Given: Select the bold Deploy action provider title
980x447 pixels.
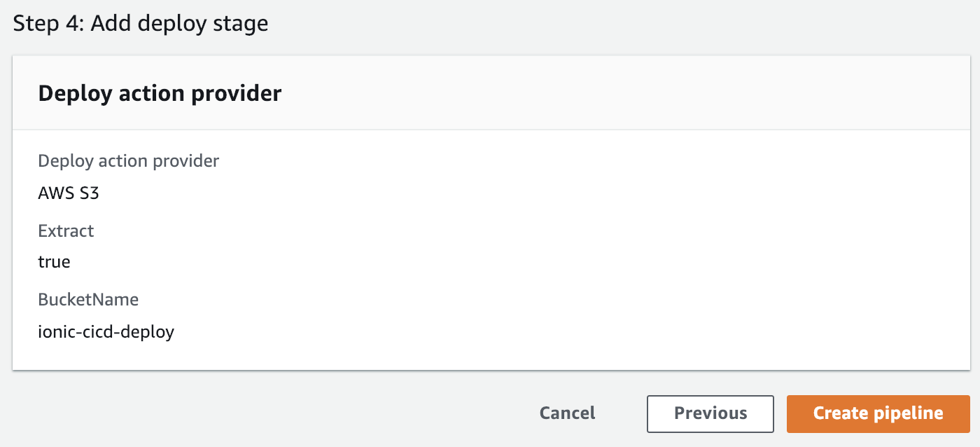Looking at the screenshot, I should click(160, 93).
